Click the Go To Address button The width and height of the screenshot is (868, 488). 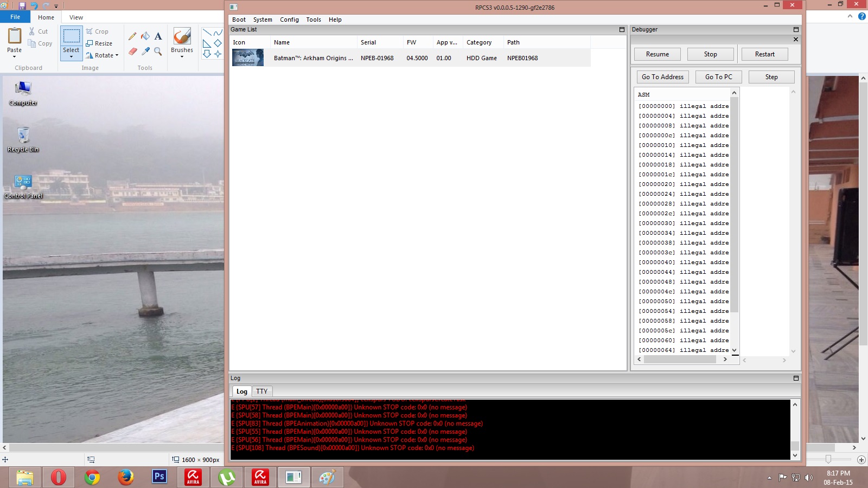662,77
